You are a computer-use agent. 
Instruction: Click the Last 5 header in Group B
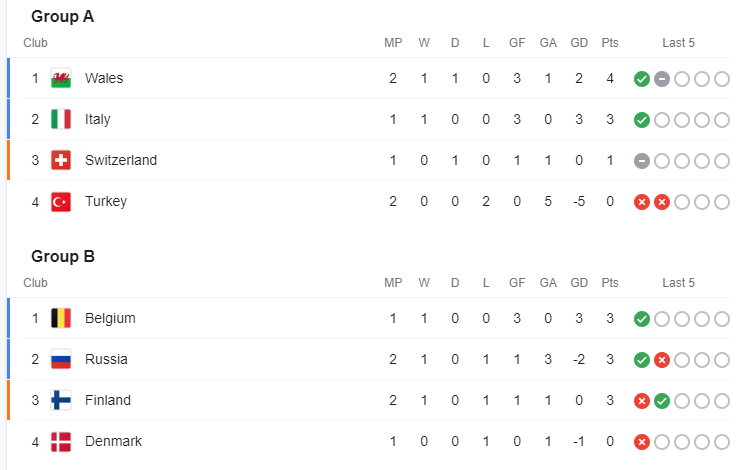point(678,283)
